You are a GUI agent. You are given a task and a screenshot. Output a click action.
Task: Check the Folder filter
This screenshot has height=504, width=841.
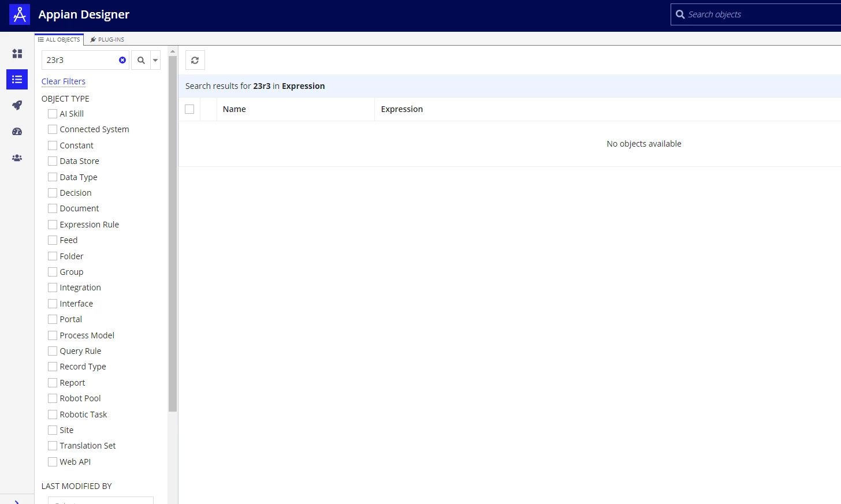point(53,256)
